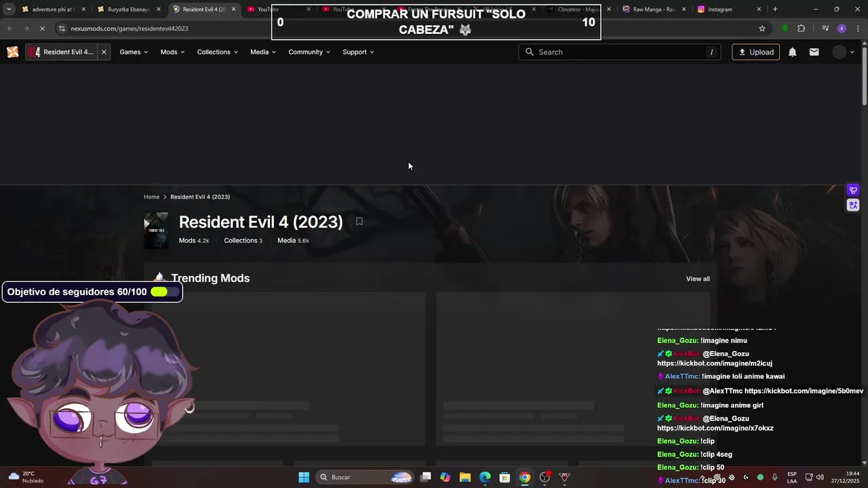Click the browser back arrow

pyautogui.click(x=9, y=28)
